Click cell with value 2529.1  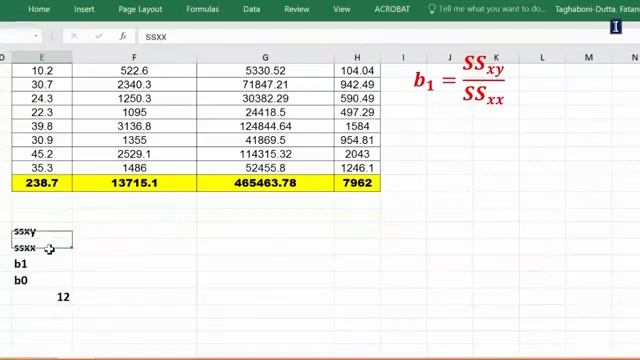tap(134, 154)
